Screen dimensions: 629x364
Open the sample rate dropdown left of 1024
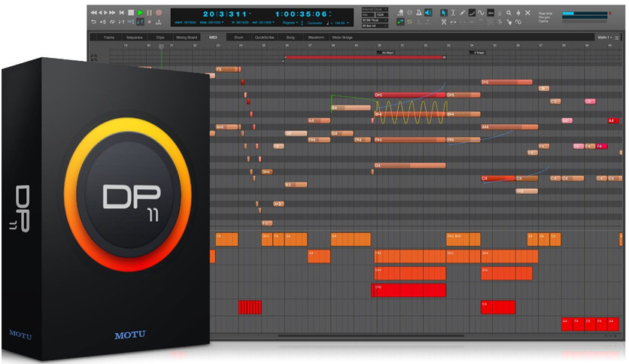point(368,15)
